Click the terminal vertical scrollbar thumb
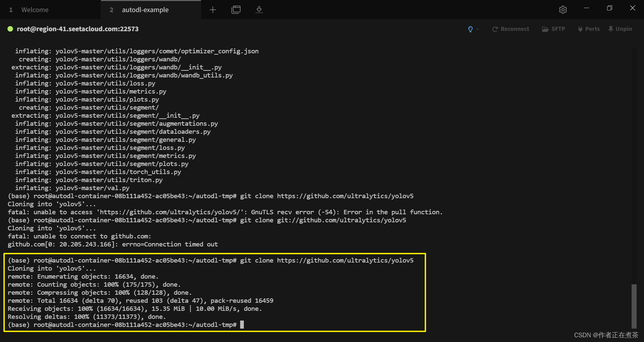644x342 pixels. pyautogui.click(x=634, y=306)
